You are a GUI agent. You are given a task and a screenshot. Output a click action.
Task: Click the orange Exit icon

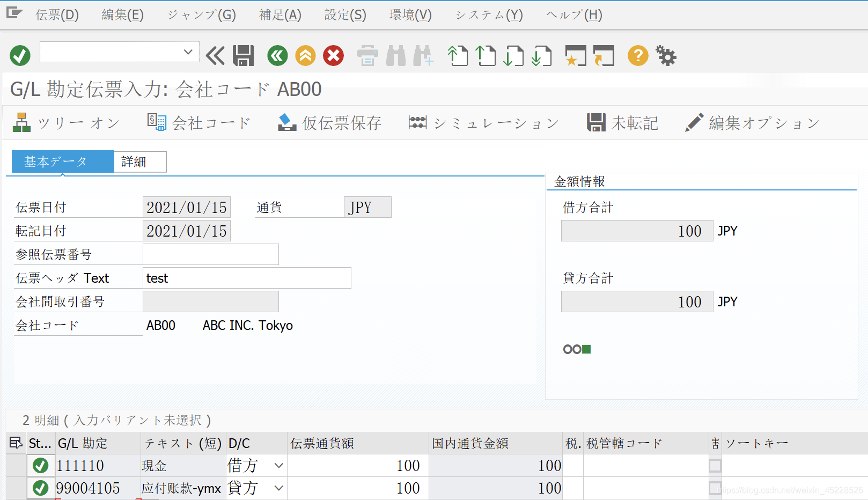tap(305, 55)
